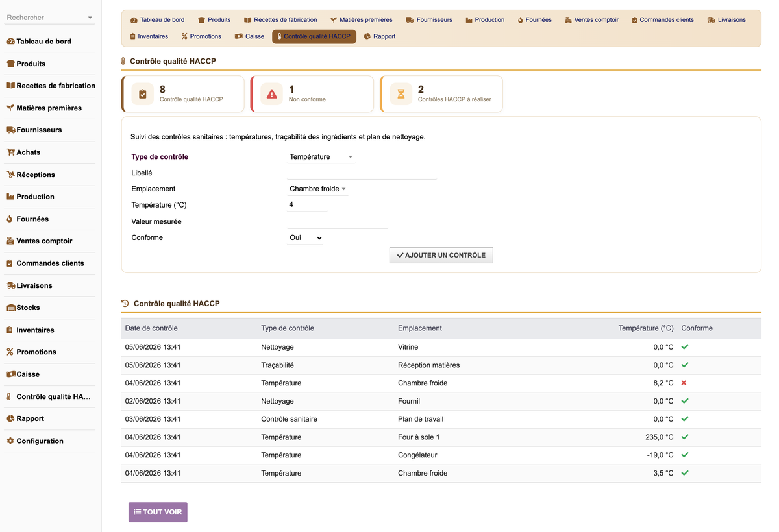Screen dimensions: 779x532
Task: Click the Recettes de fabrication book icon in sidebar
Action: coord(10,86)
